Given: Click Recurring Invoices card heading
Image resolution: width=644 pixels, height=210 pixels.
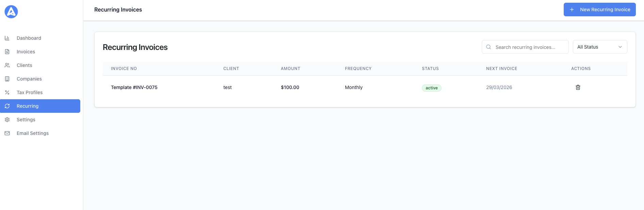Looking at the screenshot, I should (135, 47).
